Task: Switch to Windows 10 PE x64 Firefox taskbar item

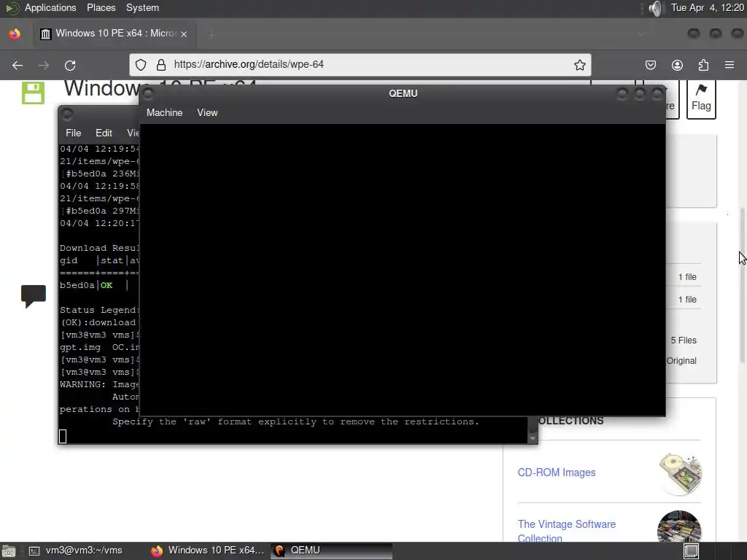Action: 208,551
